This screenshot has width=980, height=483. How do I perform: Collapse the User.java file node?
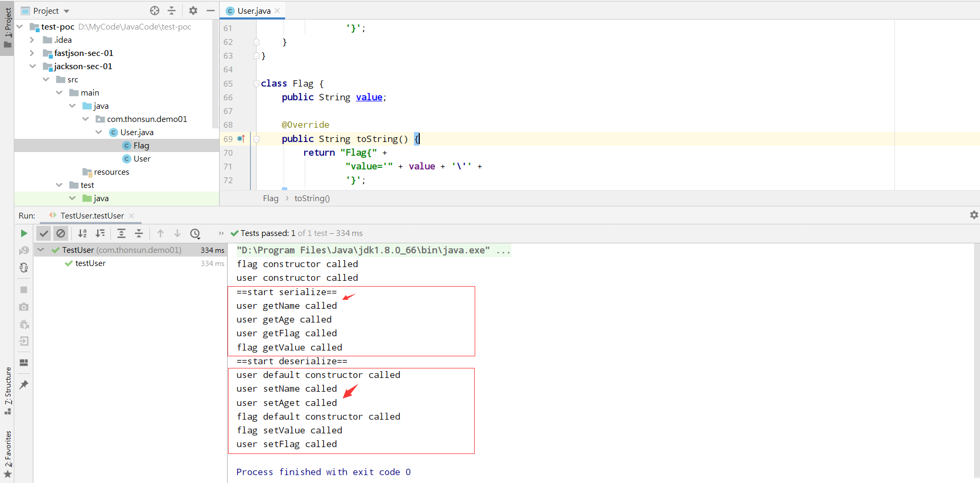[x=99, y=132]
